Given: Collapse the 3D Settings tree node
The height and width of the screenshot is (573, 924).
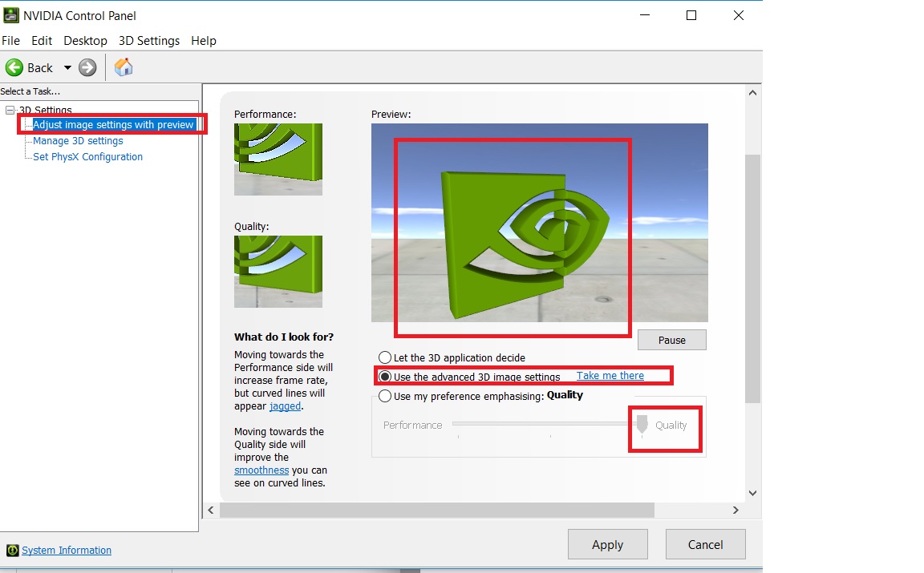Looking at the screenshot, I should [x=10, y=110].
